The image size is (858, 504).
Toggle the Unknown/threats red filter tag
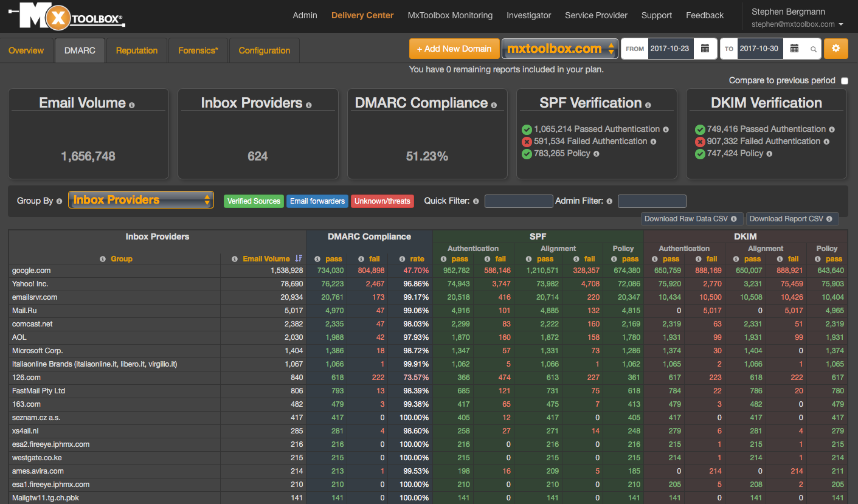[382, 201]
